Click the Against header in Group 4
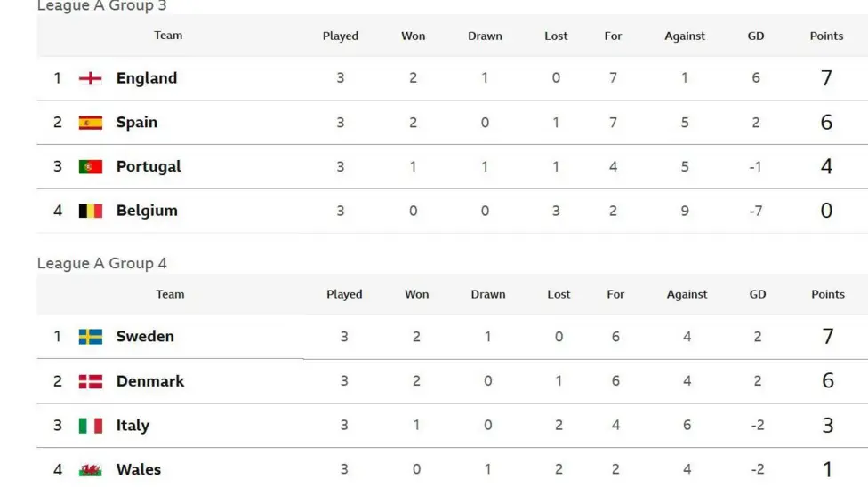The image size is (868, 487). [x=687, y=294]
